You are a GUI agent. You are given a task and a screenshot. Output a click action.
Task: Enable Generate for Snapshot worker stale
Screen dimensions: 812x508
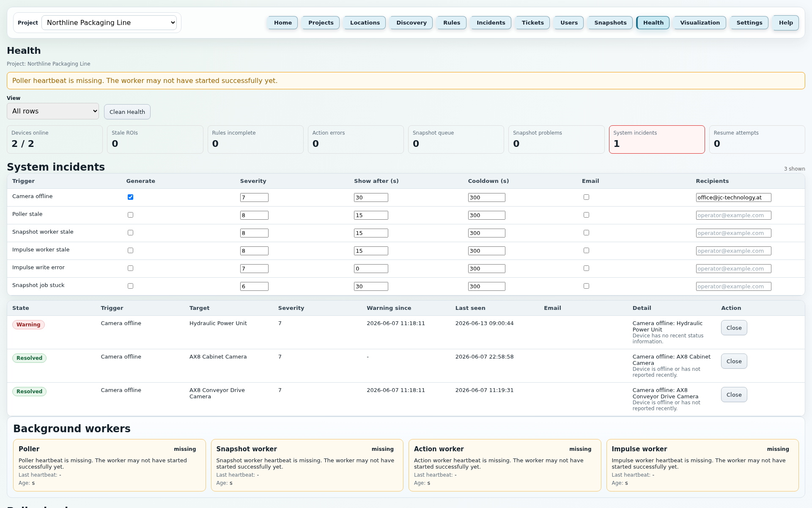click(x=130, y=232)
